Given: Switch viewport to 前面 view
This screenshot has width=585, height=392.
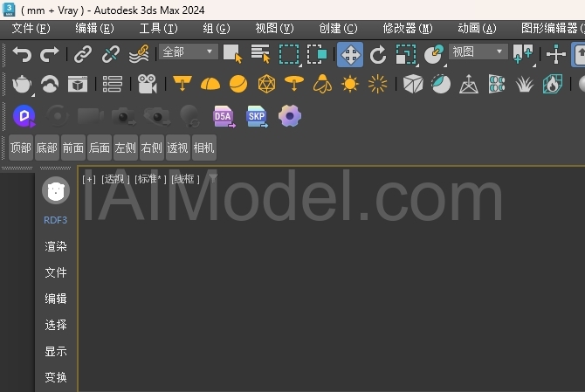Looking at the screenshot, I should (73, 148).
